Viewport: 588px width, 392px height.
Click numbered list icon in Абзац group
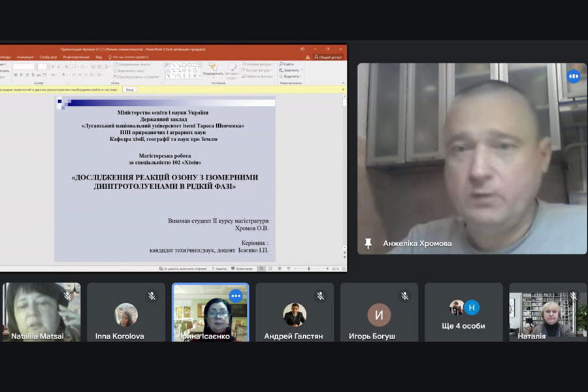84,67
